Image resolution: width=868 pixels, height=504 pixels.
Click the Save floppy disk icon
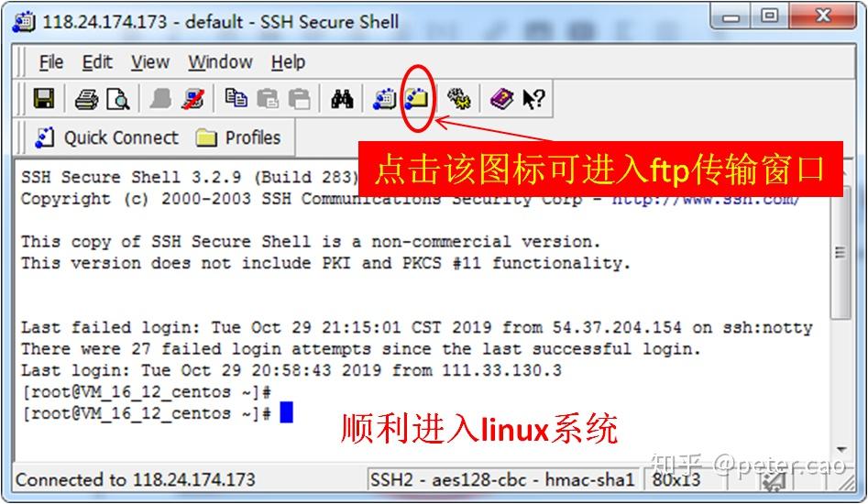click(x=44, y=99)
